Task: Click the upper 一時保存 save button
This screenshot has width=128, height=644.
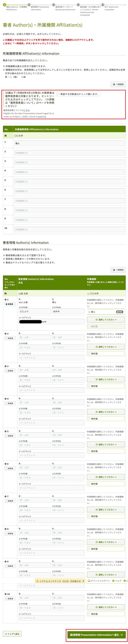Action: click(118, 84)
